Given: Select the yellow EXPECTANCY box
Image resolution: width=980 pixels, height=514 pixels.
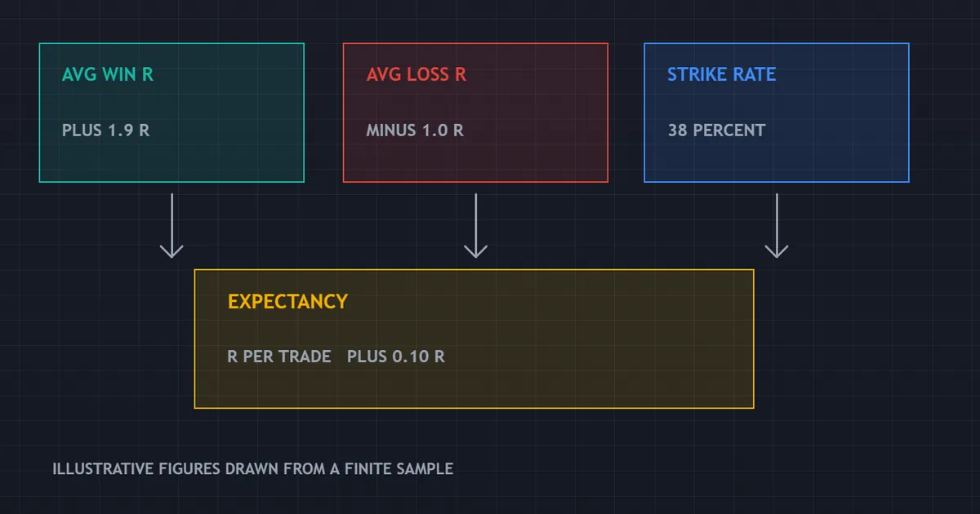Looking at the screenshot, I should 474,339.
